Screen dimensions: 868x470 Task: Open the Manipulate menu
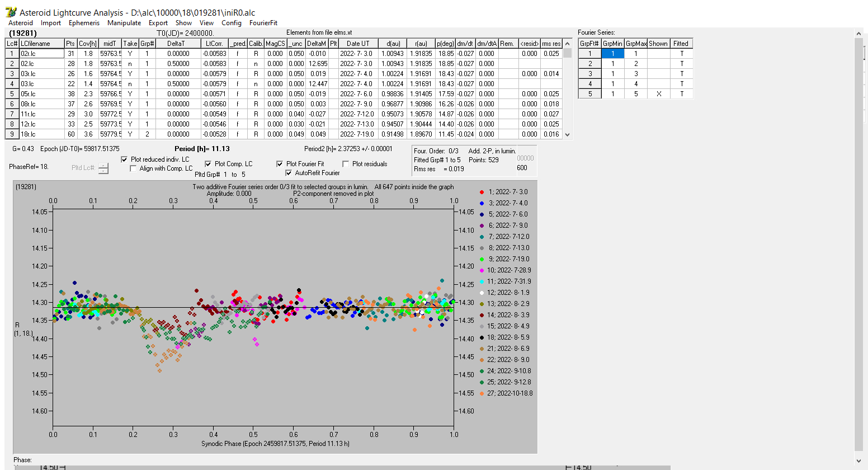[x=124, y=23]
